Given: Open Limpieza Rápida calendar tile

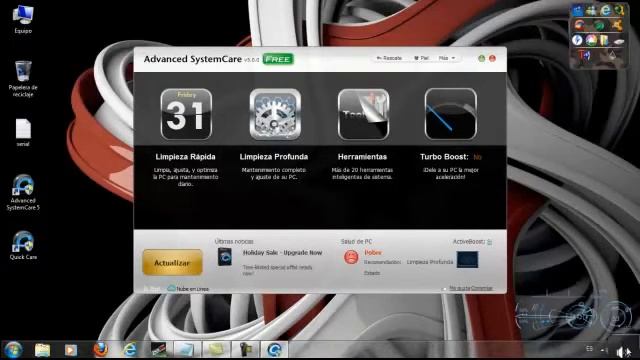Looking at the screenshot, I should click(x=186, y=114).
